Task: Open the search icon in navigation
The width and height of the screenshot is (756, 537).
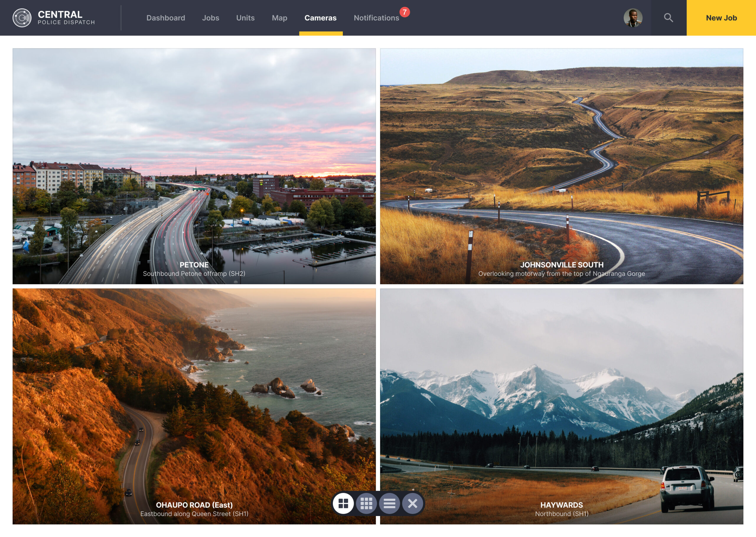Action: click(669, 17)
